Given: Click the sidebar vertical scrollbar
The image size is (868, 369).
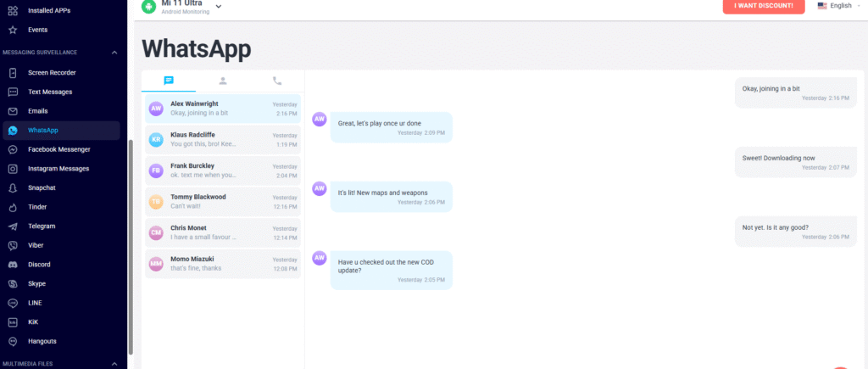Looking at the screenshot, I should tap(131, 247).
